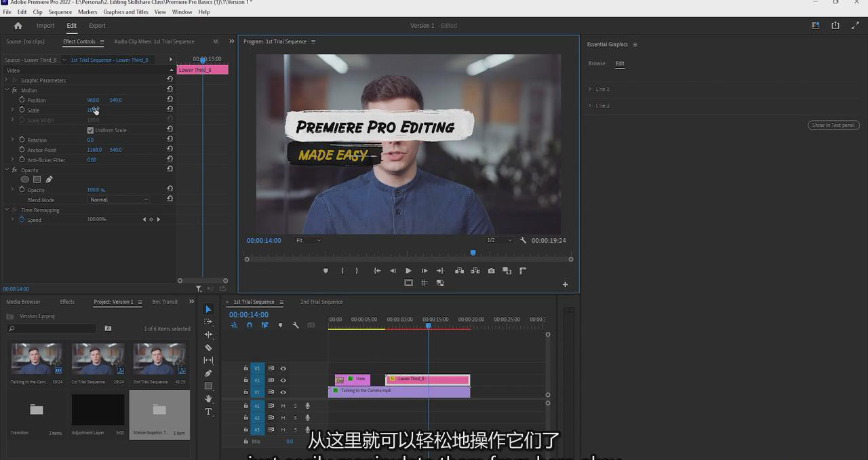Select the Type tool
The width and height of the screenshot is (868, 460).
click(208, 412)
